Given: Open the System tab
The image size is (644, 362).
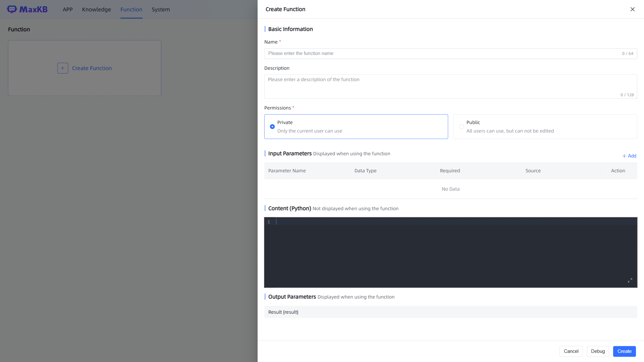Looking at the screenshot, I should (x=160, y=9).
